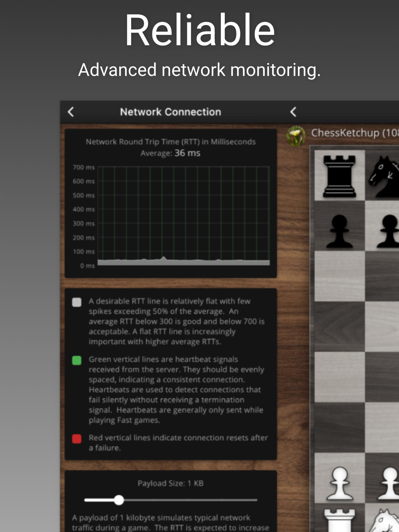Viewport: 399px width, 532px height.
Task: Select the black rook on the board
Action: click(339, 176)
